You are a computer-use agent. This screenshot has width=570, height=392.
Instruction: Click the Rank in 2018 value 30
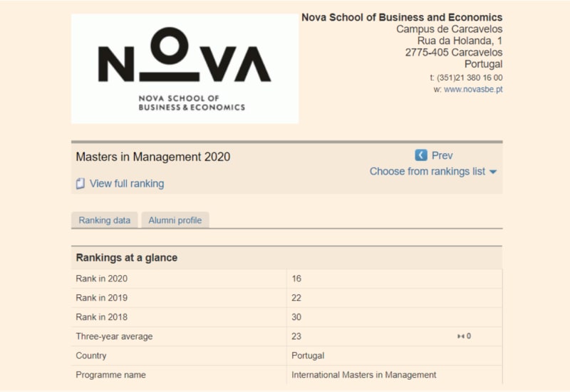pos(296,317)
